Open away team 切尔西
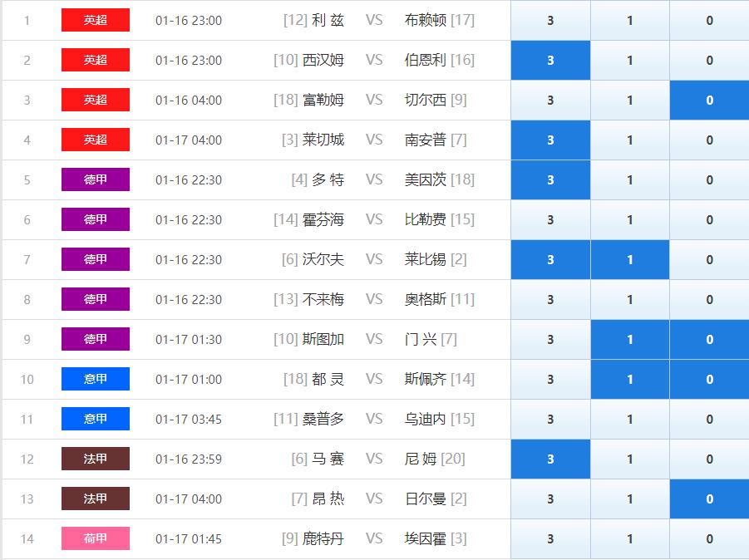The image size is (749, 560). click(425, 100)
